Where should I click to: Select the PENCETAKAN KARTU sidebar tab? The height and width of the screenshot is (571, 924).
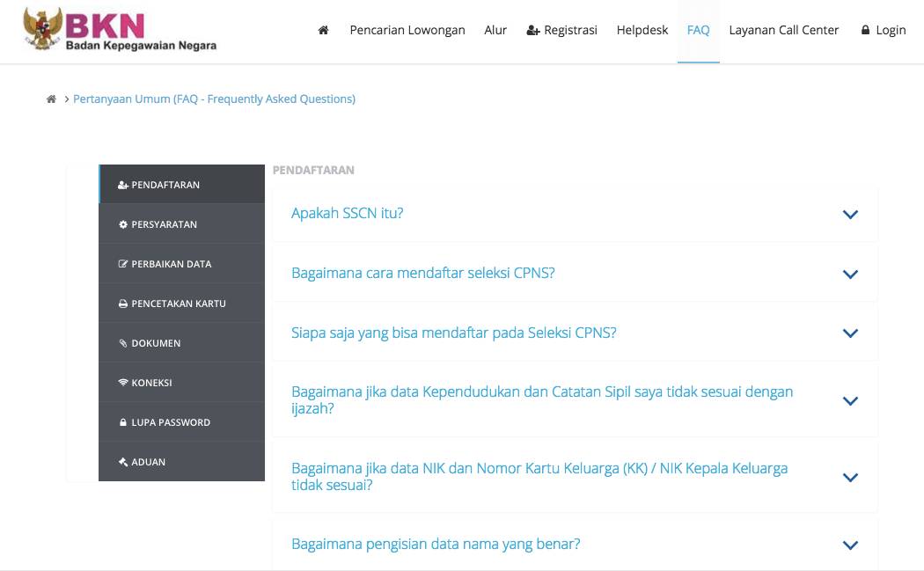click(x=181, y=303)
